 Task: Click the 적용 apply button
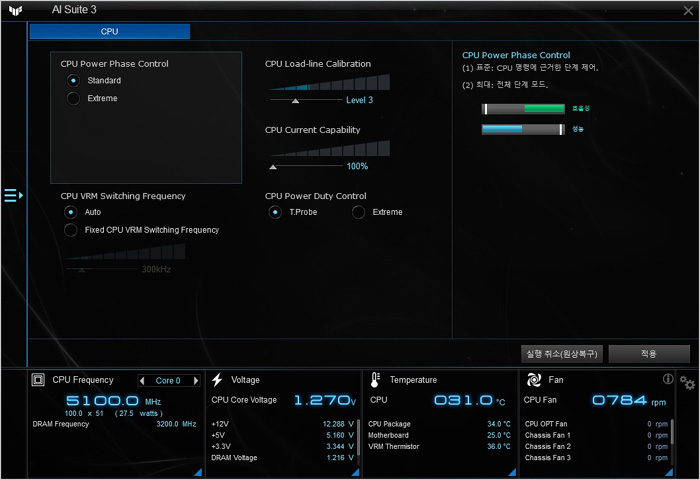(x=649, y=354)
